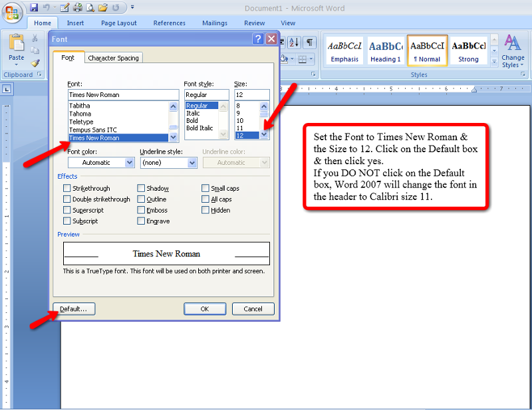Click the Undo icon in Quick Access Toolbar
The width and height of the screenshot is (532, 410).
pos(47,7)
